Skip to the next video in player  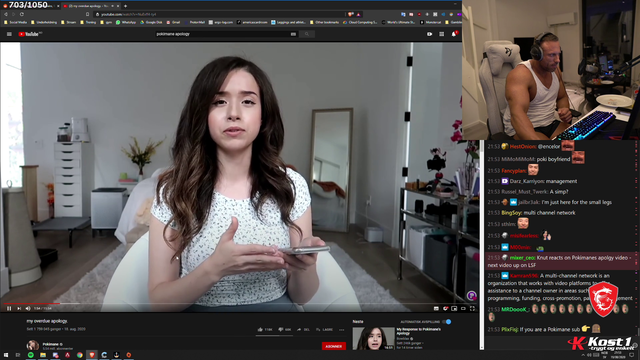(19, 309)
